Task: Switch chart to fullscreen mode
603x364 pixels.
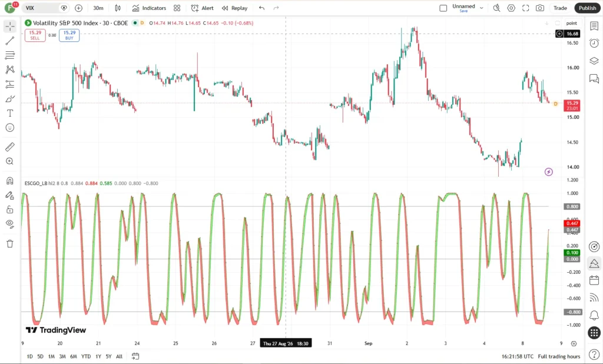Action: tap(526, 8)
